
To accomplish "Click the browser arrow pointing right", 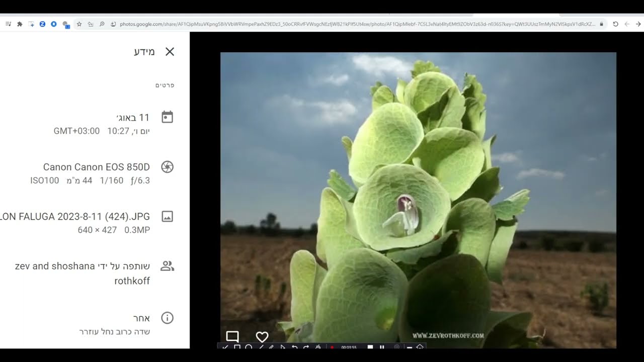I will coord(638,24).
